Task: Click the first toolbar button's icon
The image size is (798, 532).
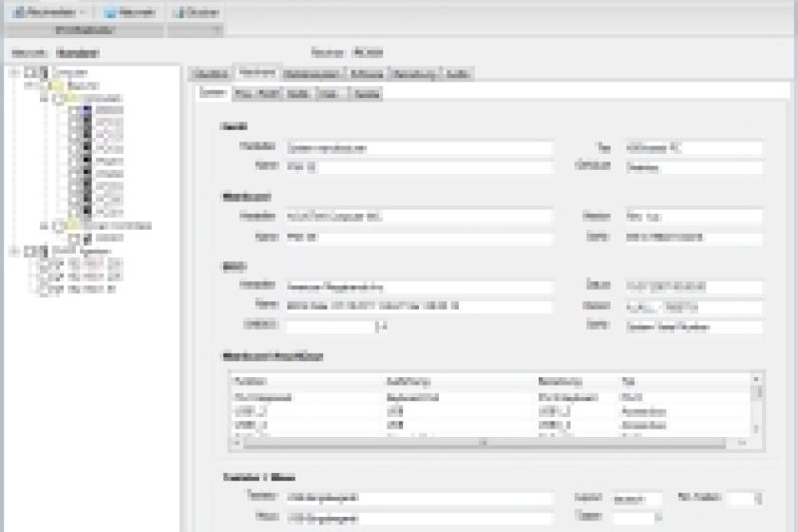Action: (19, 12)
